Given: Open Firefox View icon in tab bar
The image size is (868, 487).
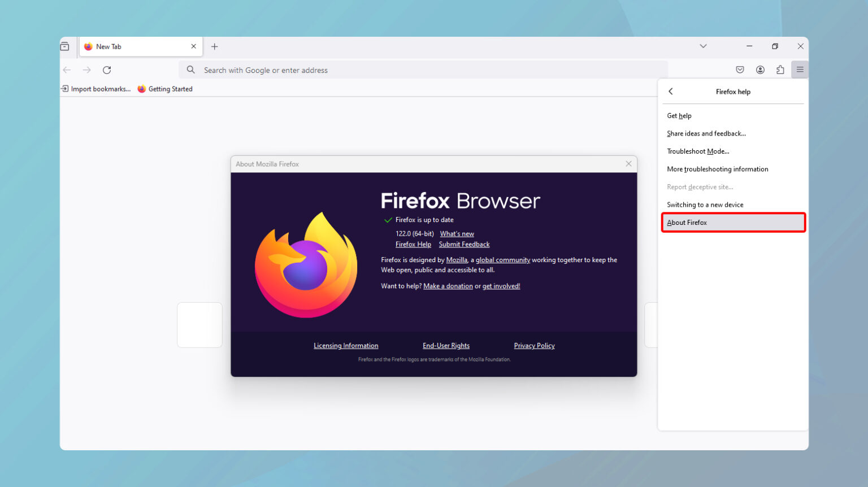Looking at the screenshot, I should 65,47.
